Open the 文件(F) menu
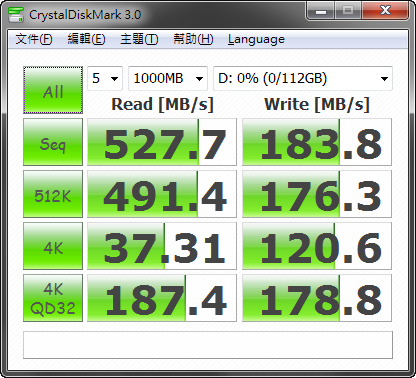Viewport: 416px width, 378px height. tap(34, 39)
